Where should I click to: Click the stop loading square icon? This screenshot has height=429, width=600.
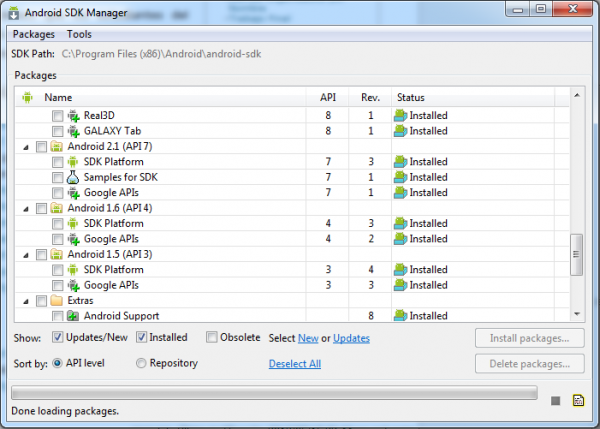point(555,401)
